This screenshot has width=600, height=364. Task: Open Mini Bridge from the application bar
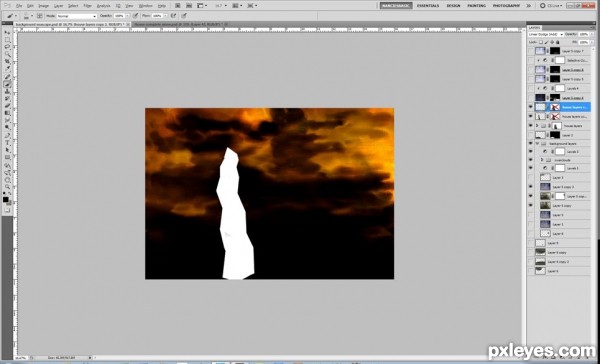189,6
